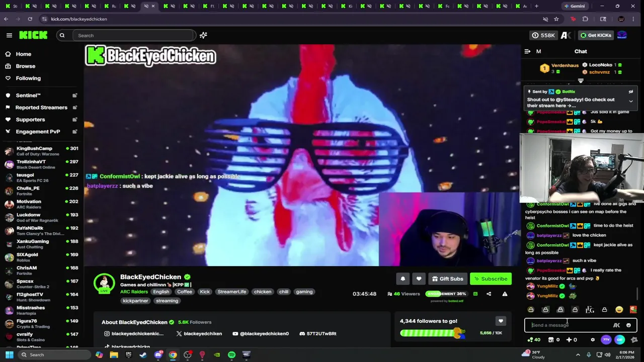Open Spotify from the taskbar

[231, 355]
